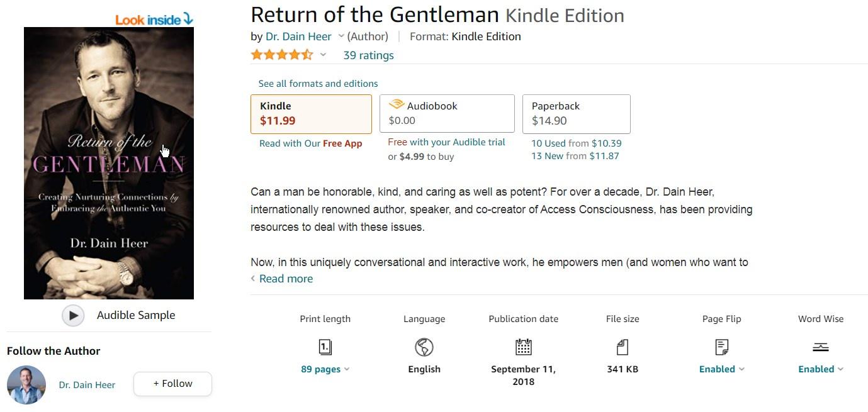Click the Language globe icon
The width and height of the screenshot is (868, 412).
(x=424, y=347)
